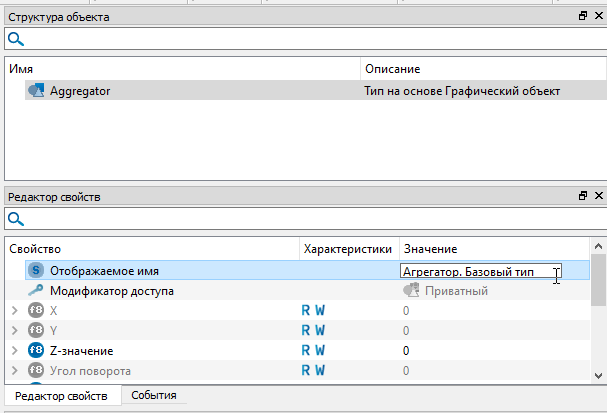Select the Редактор свойств bottom tab
607x413 pixels.
click(x=61, y=396)
